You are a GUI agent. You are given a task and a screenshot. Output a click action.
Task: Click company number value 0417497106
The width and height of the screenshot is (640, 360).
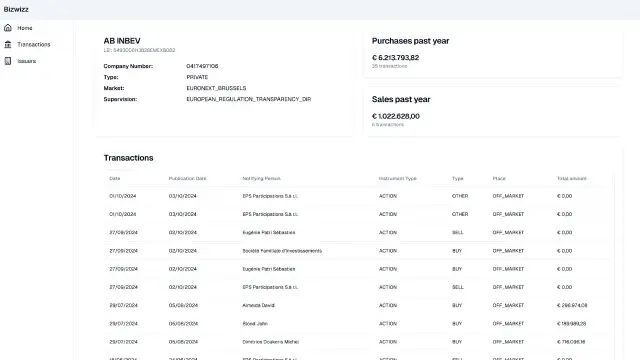click(202, 66)
